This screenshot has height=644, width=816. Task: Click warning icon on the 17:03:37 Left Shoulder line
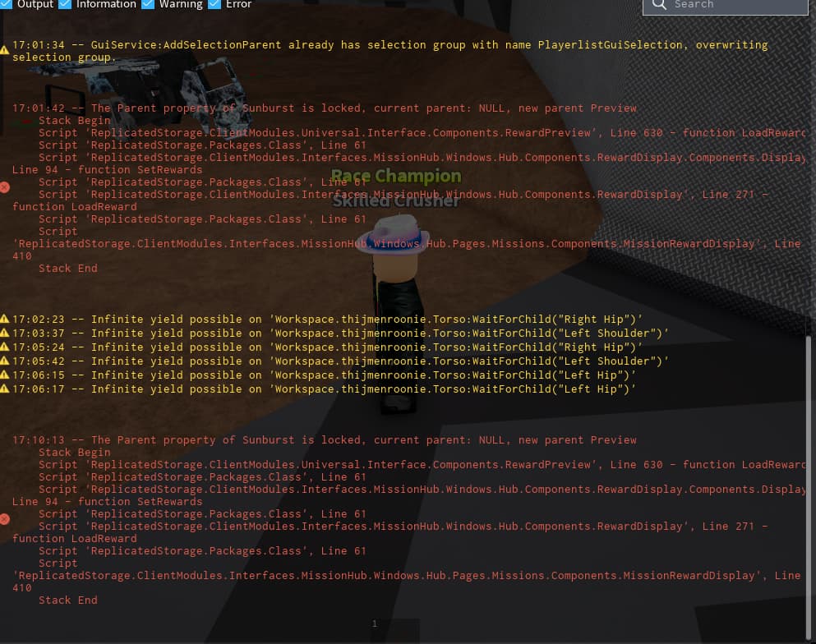click(x=7, y=333)
